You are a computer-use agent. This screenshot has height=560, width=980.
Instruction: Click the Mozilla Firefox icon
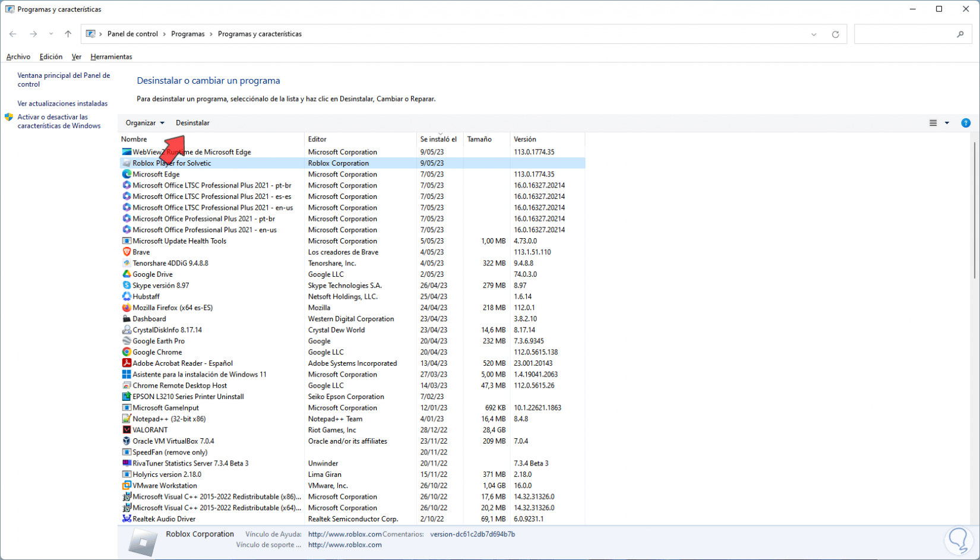[x=127, y=308]
